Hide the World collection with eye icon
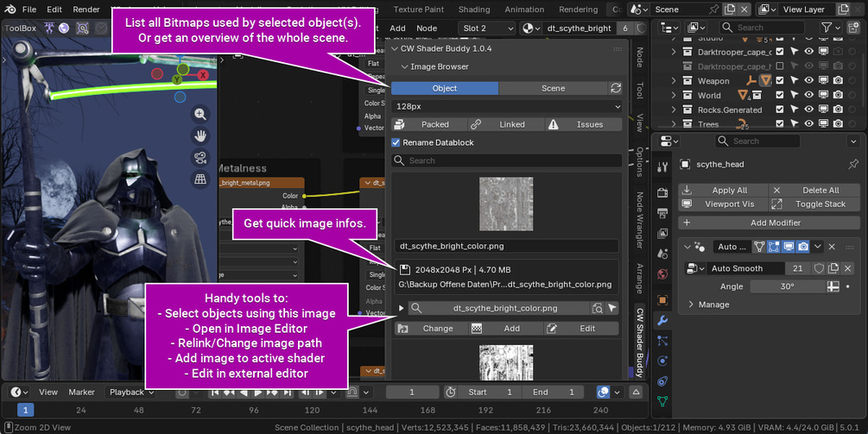Image resolution: width=868 pixels, height=434 pixels. (808, 95)
